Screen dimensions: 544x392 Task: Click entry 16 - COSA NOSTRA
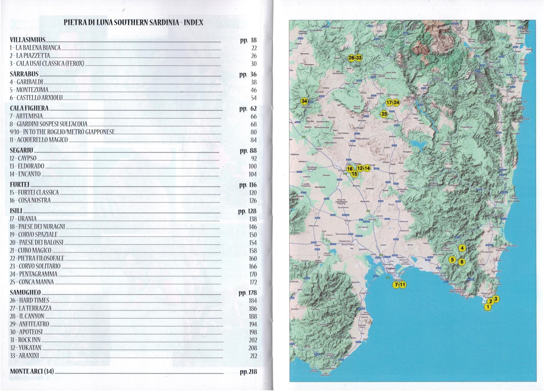pyautogui.click(x=30, y=201)
